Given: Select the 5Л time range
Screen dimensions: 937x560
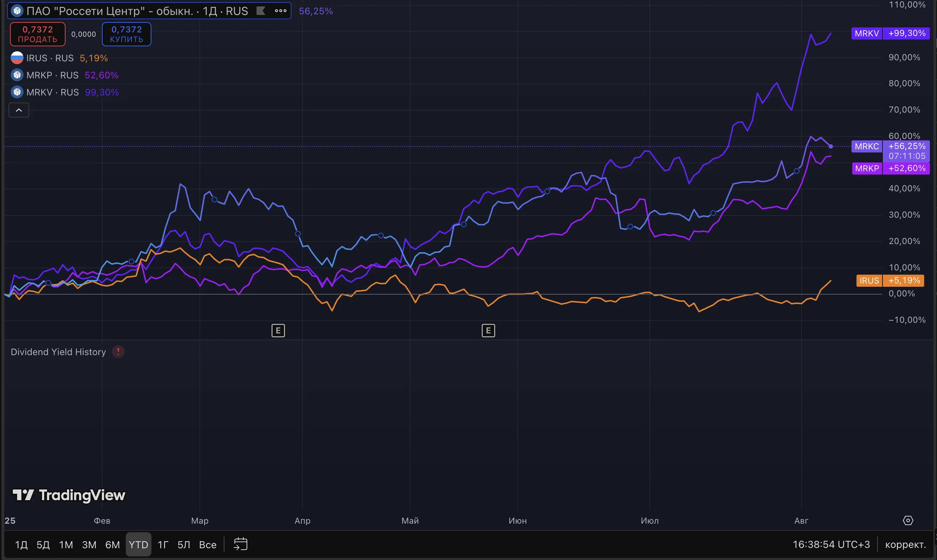Looking at the screenshot, I should (x=184, y=545).
